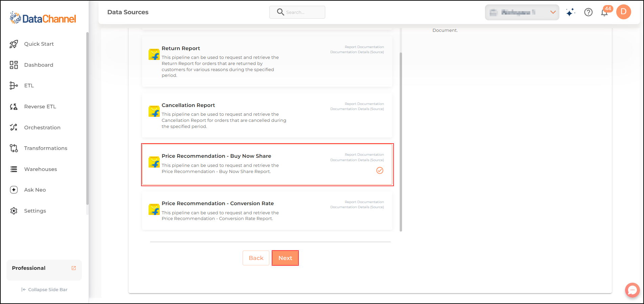This screenshot has height=304, width=644.
Task: Collapse the side bar
Action: [44, 290]
